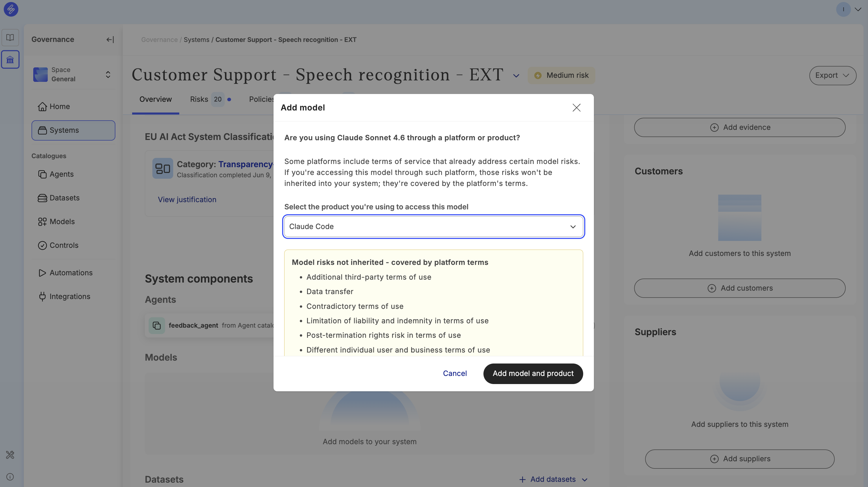Click the feedback_agent row name
868x487 pixels.
[x=193, y=325]
